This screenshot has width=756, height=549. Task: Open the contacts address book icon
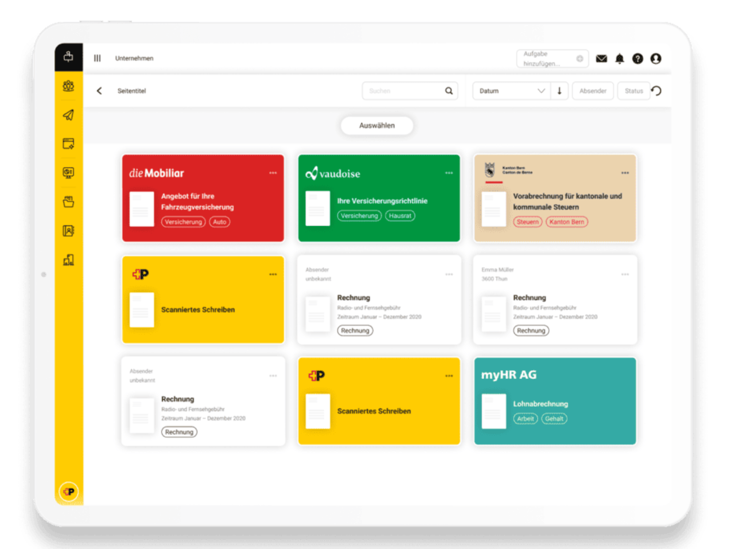(68, 231)
